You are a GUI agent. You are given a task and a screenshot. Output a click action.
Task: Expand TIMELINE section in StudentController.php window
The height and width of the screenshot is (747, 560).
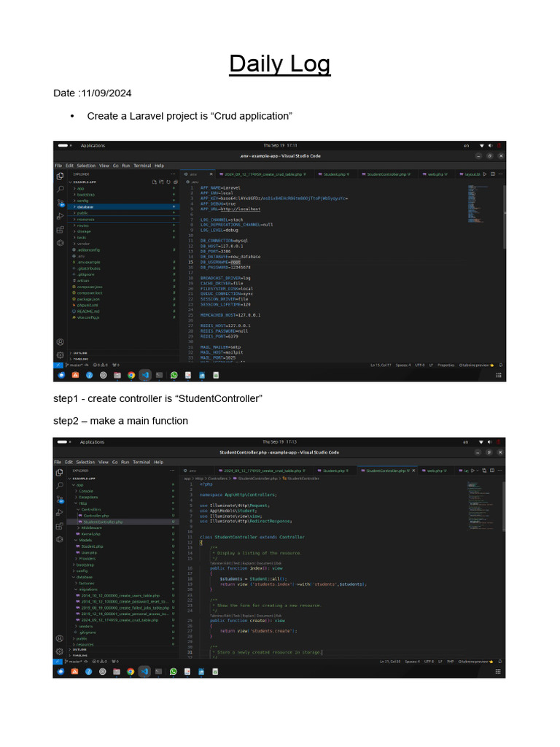(x=124, y=656)
